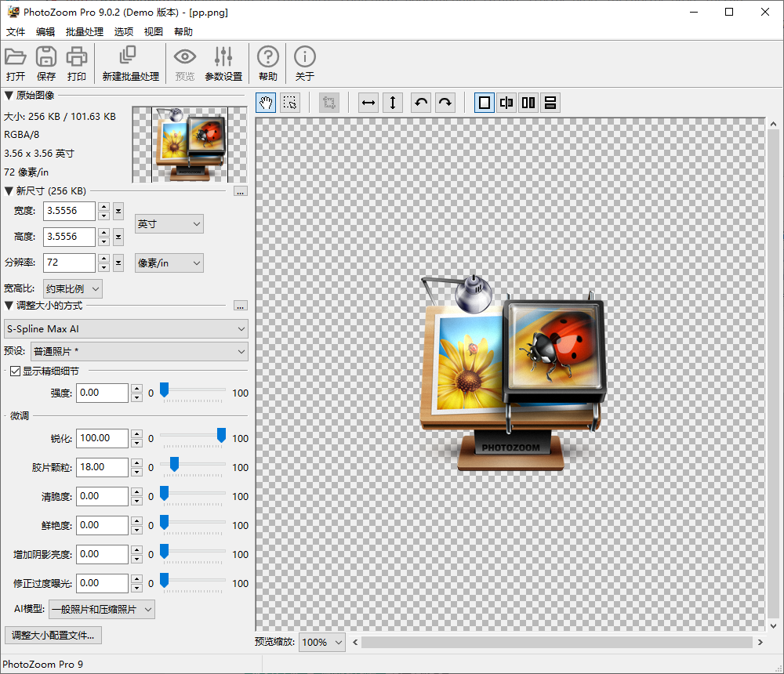
Task: Click the Print (打印) icon
Action: pyautogui.click(x=77, y=57)
